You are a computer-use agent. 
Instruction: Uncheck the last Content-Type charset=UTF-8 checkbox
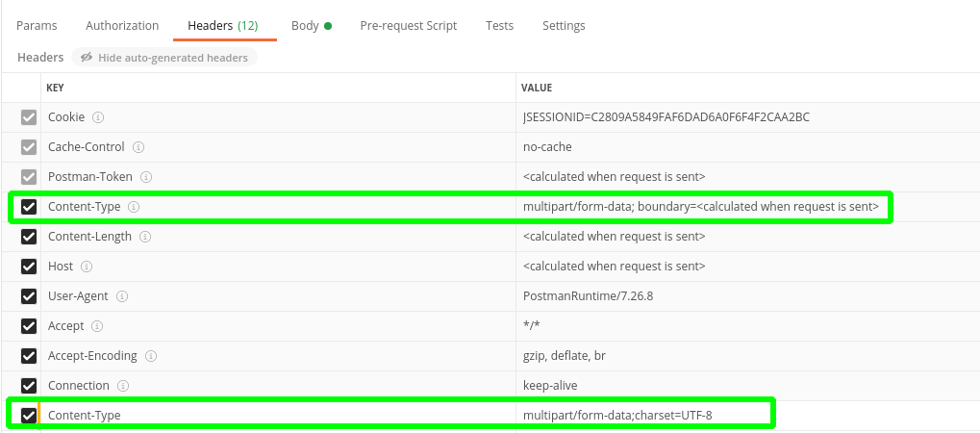point(29,416)
